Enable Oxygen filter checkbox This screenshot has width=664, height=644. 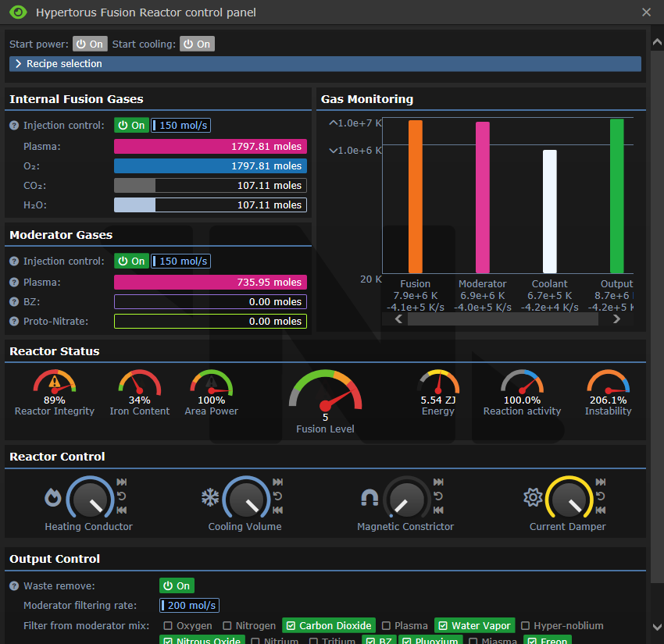pos(187,626)
